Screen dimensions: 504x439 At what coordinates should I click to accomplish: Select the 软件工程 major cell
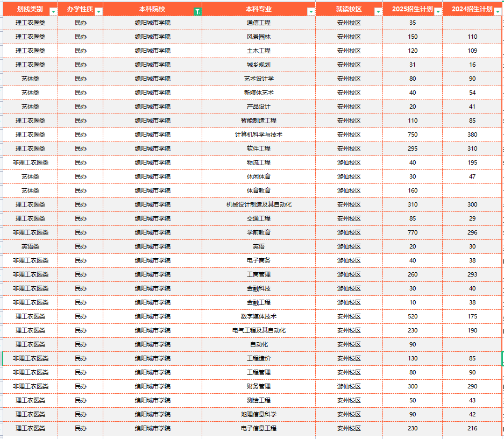coord(259,148)
